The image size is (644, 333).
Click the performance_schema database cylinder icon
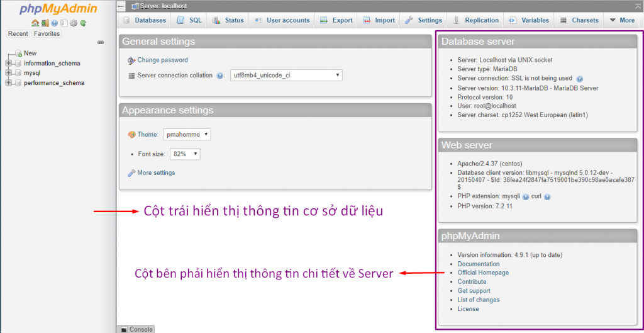[x=18, y=83]
